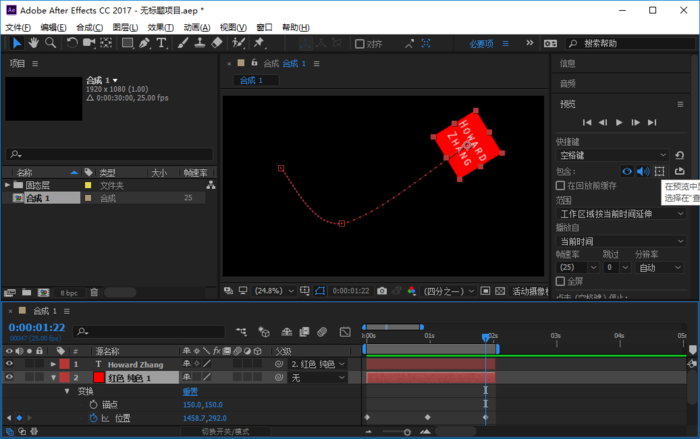Select the Pen tool
700x439 pixels.
[144, 43]
